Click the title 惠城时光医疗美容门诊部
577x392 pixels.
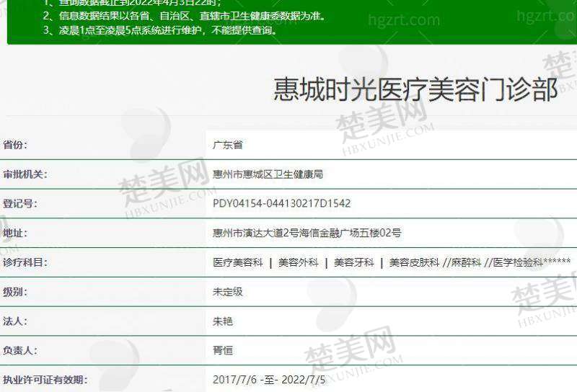tap(415, 89)
